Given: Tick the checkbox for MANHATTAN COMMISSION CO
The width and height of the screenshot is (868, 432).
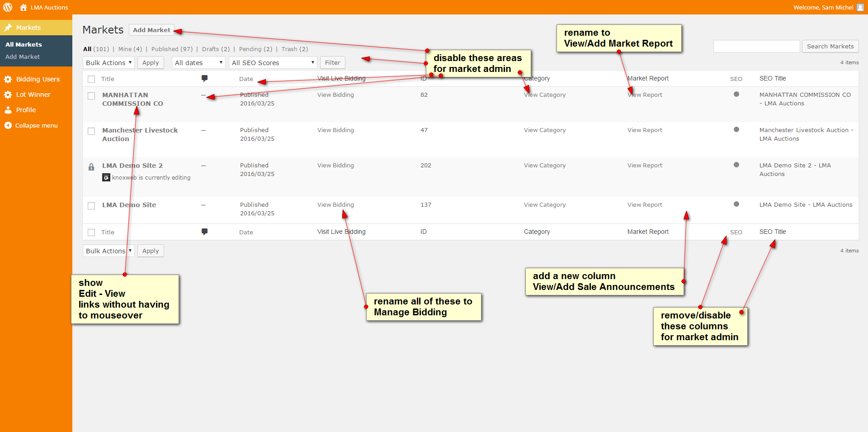Looking at the screenshot, I should click(91, 96).
